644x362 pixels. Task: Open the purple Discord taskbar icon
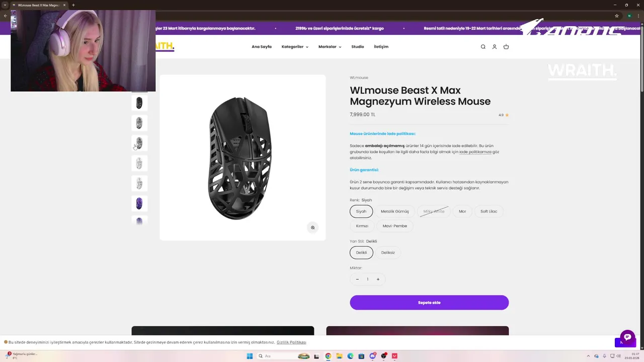[x=372, y=356]
